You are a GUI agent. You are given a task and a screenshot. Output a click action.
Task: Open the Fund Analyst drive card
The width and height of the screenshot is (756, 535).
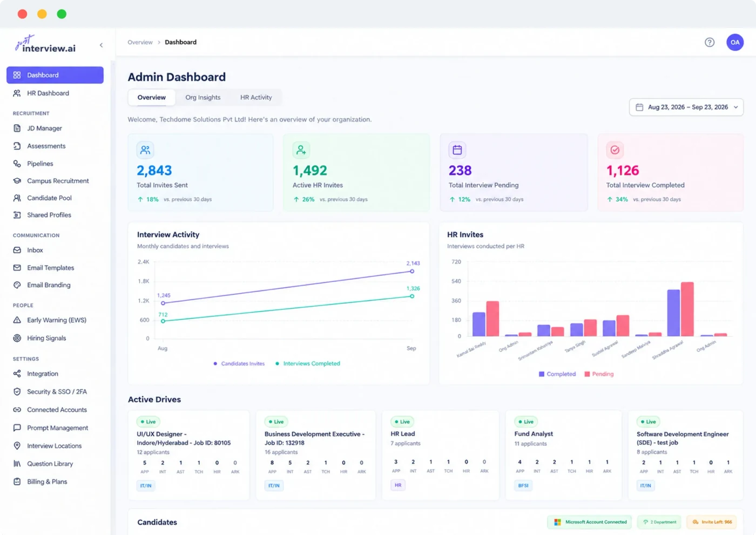(564, 455)
